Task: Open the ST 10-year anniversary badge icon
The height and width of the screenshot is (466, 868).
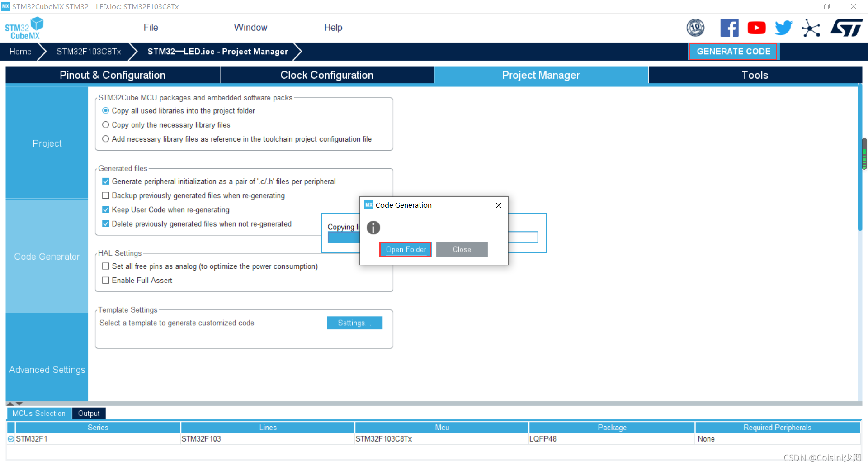Action: (695, 28)
